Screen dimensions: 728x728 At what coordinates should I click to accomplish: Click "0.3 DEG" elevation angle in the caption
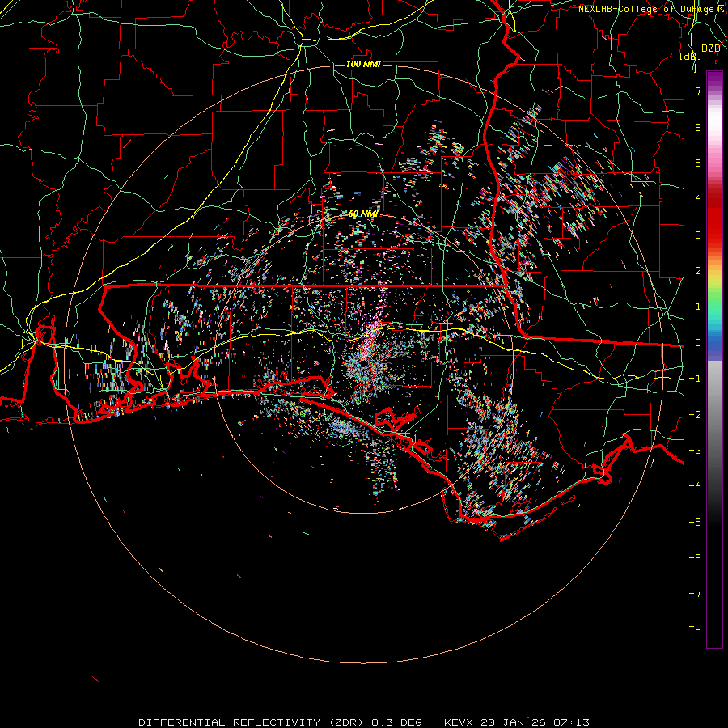(397, 722)
